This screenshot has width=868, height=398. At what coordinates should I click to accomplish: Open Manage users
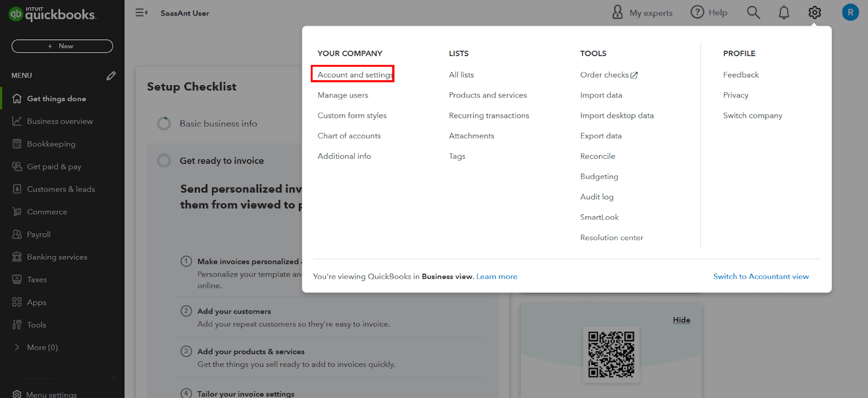(x=343, y=95)
